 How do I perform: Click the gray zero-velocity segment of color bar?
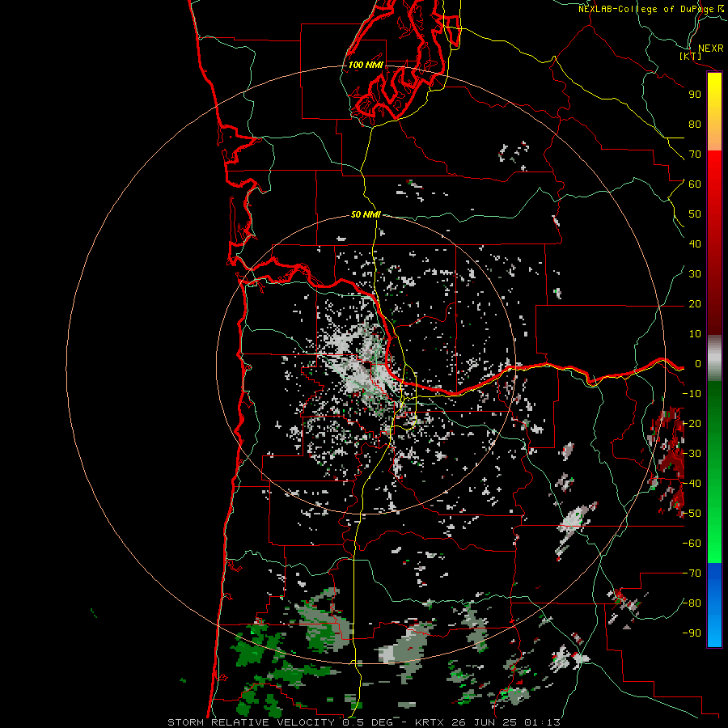point(714,358)
